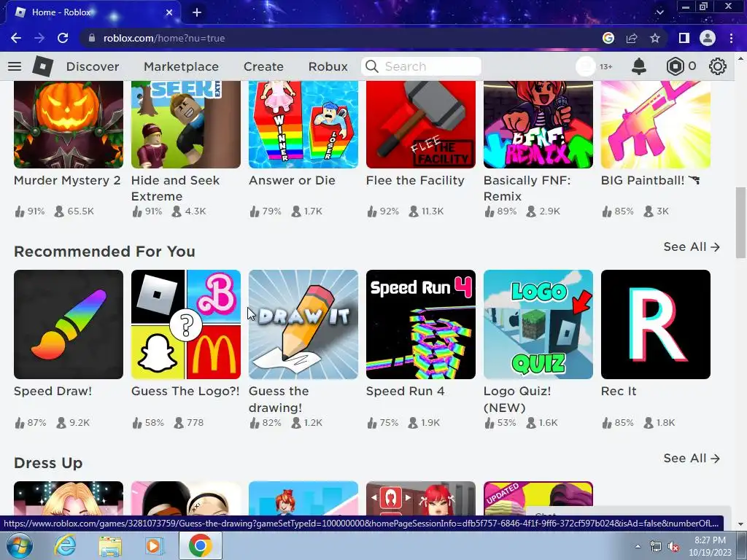This screenshot has width=747, height=560.
Task: Click the muted volume tray icon
Action: point(673,547)
